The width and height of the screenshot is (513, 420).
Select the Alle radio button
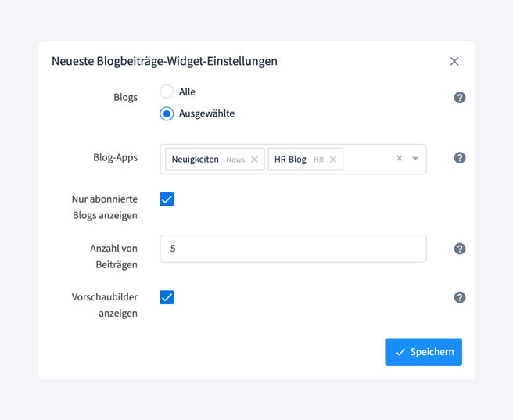tap(167, 92)
